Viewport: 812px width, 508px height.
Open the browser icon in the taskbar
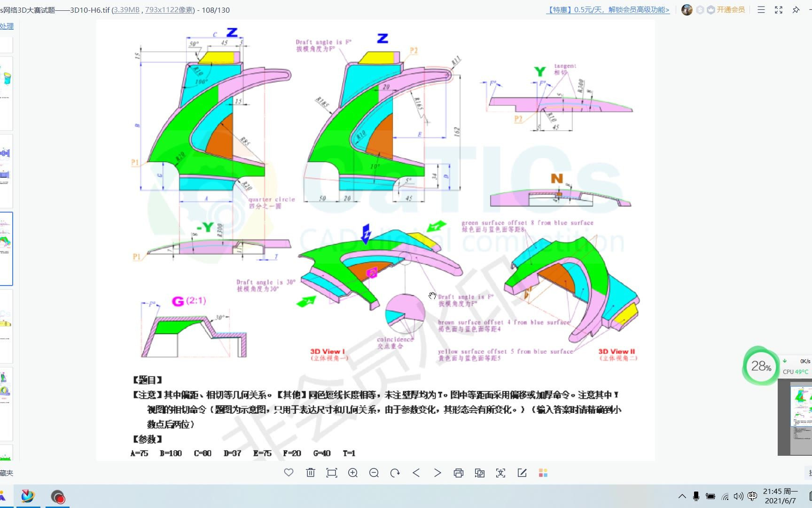(28, 496)
